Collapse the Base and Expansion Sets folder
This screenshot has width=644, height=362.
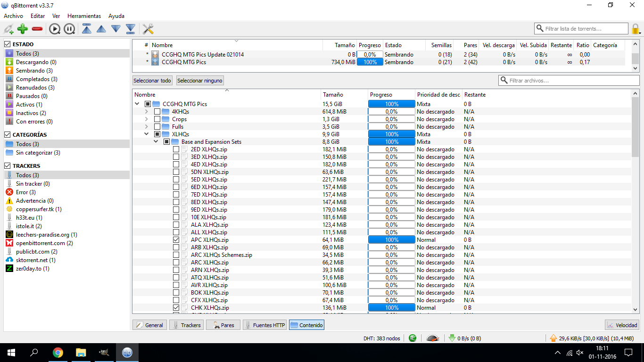pos(156,142)
